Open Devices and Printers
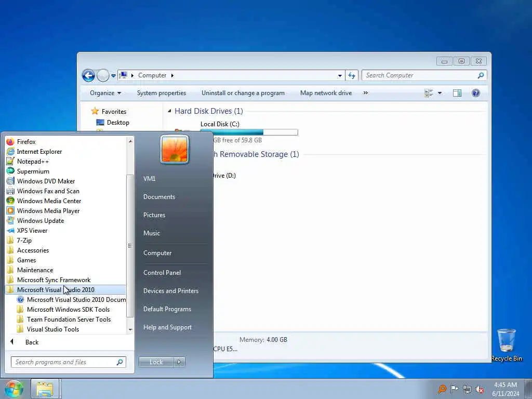Viewport: 532px width, 399px height. click(170, 291)
